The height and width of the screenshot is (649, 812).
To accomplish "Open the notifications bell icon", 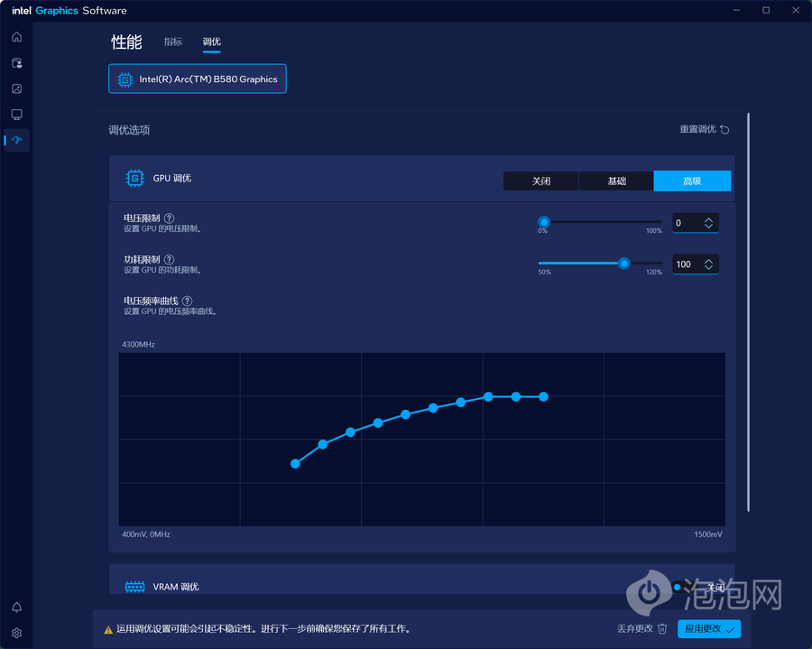I will 16,607.
